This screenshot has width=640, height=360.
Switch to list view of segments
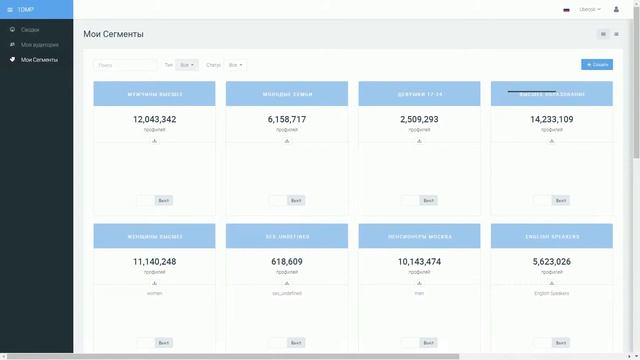(x=616, y=34)
